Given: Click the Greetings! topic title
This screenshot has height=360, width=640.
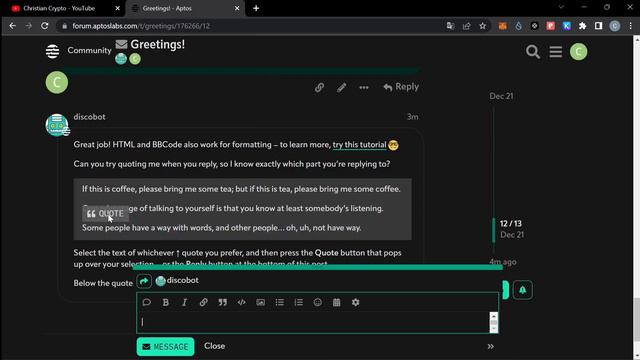Looking at the screenshot, I should pos(158,44).
